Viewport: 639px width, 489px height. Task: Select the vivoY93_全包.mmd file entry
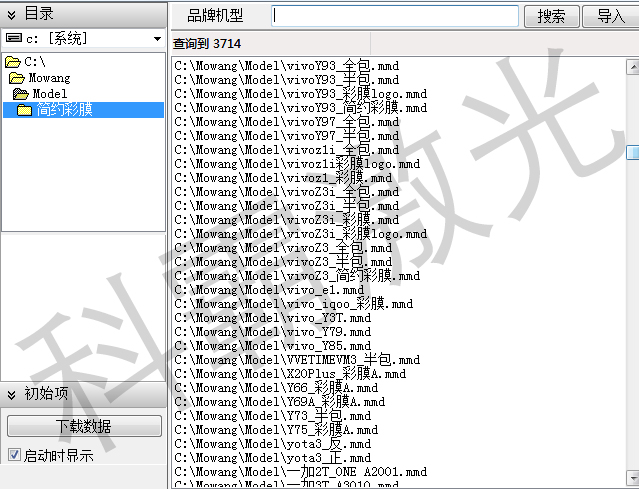tap(286, 66)
